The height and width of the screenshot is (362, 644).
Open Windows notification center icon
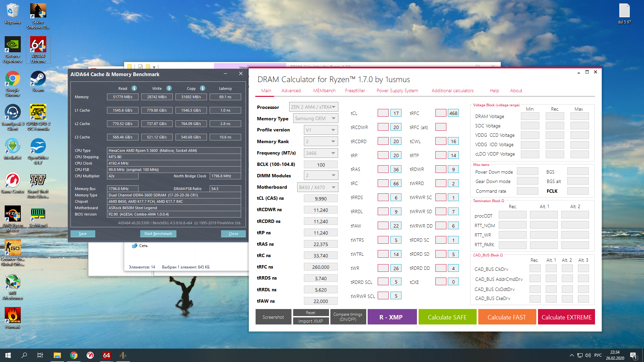coord(633,355)
